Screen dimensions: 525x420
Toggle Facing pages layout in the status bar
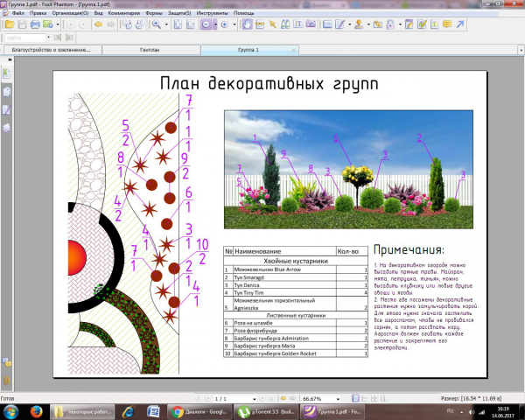pyautogui.click(x=374, y=399)
